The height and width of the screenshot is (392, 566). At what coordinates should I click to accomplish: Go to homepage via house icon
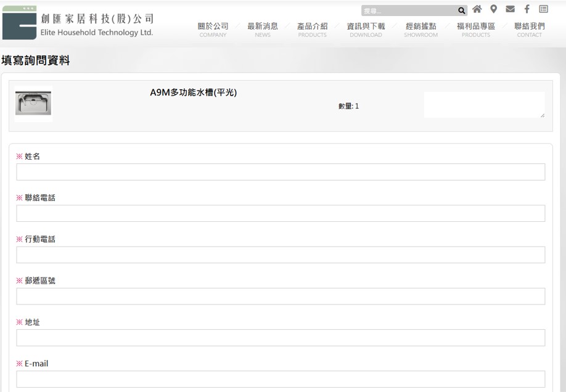click(x=477, y=9)
